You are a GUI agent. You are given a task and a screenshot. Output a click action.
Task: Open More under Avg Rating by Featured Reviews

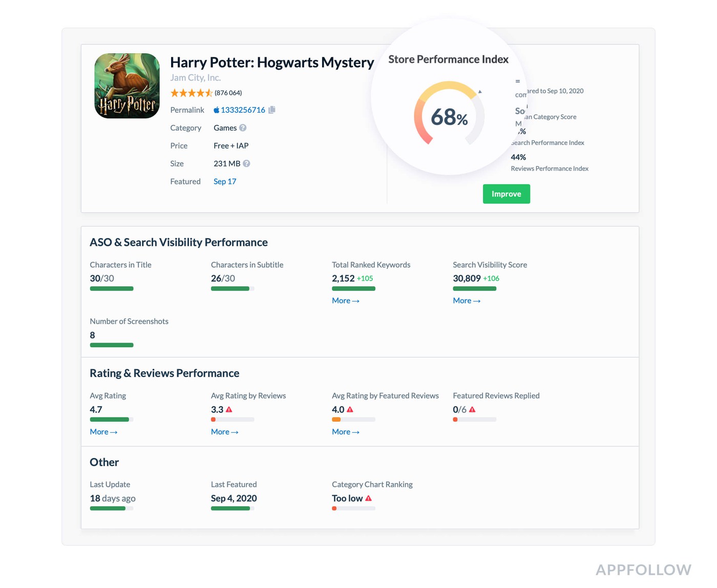346,432
